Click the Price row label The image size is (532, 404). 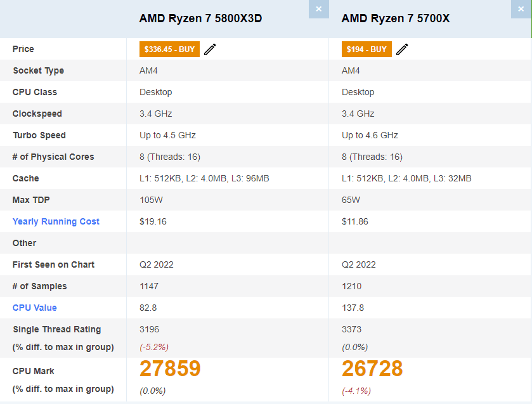tap(23, 49)
